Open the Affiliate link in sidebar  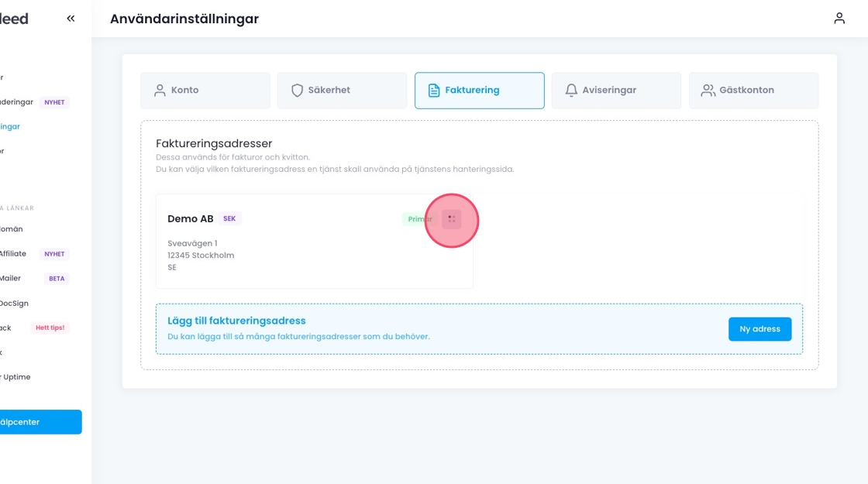(12, 254)
